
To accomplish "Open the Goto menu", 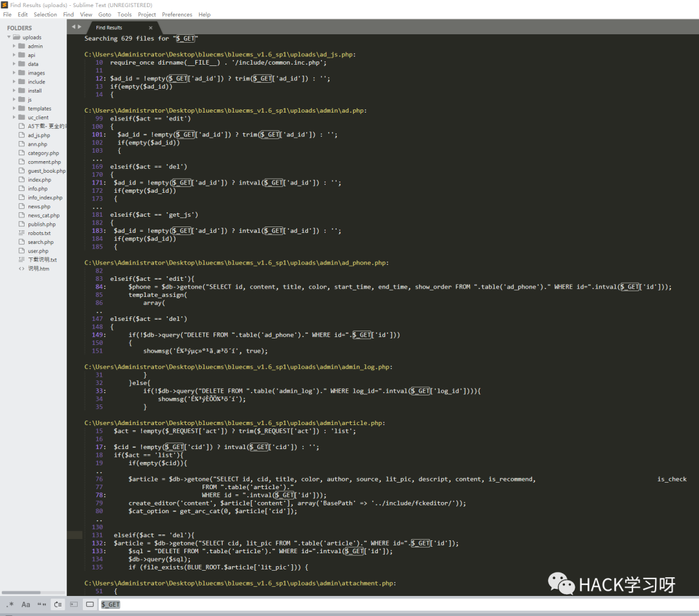I will (105, 14).
